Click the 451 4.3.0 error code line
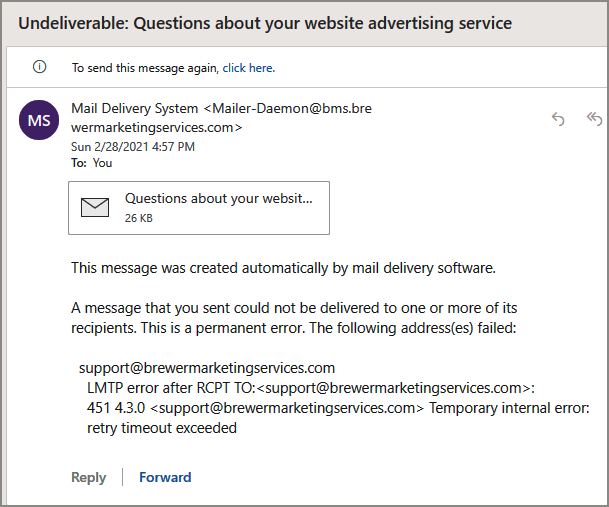The image size is (609, 507). (338, 408)
